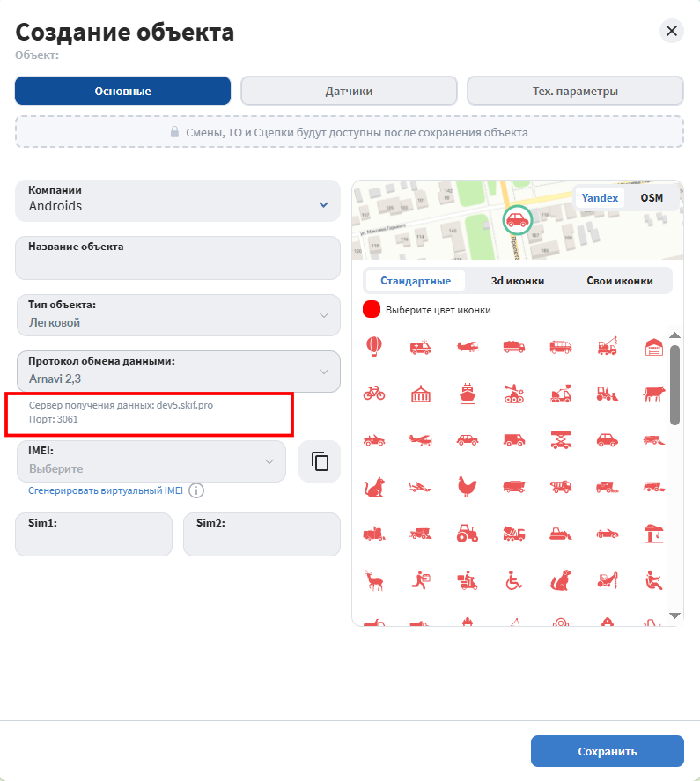Click Сгенерировать виртуальный IMEI link

(x=106, y=490)
